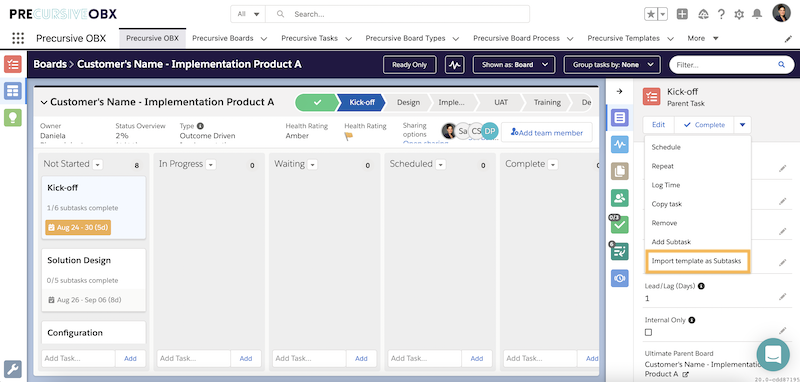Open the green assignees panel icon
The width and height of the screenshot is (800, 382).
619,198
